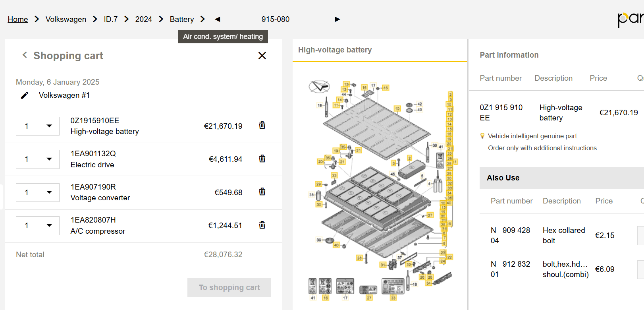Click Also Use section header
Image resolution: width=644 pixels, height=310 pixels.
coord(561,178)
